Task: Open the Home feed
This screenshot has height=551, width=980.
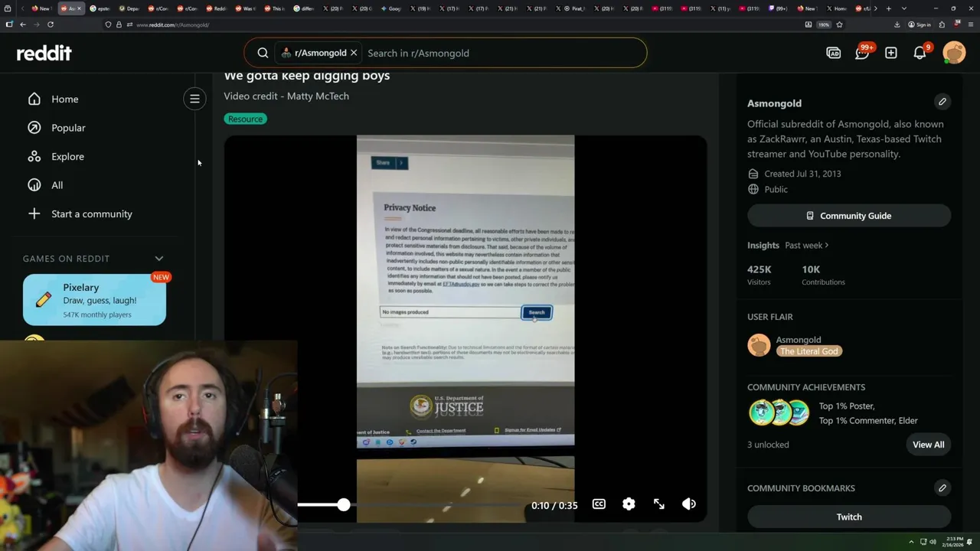Action: point(64,99)
